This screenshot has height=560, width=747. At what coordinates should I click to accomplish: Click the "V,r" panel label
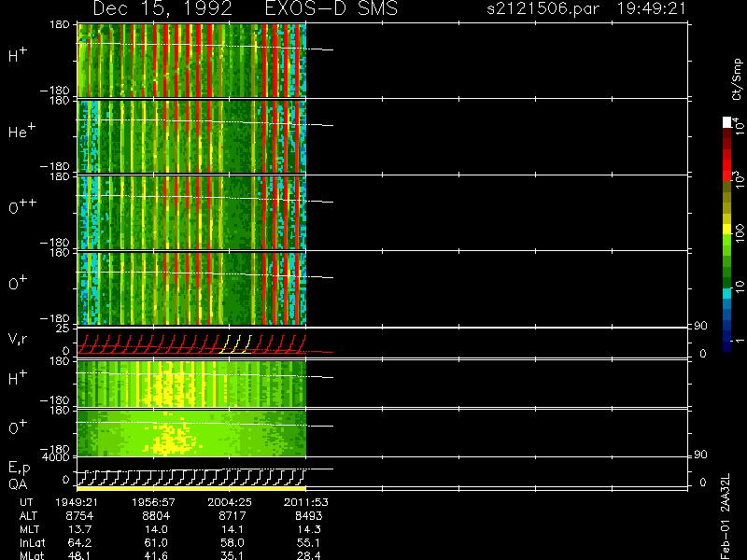(x=19, y=339)
